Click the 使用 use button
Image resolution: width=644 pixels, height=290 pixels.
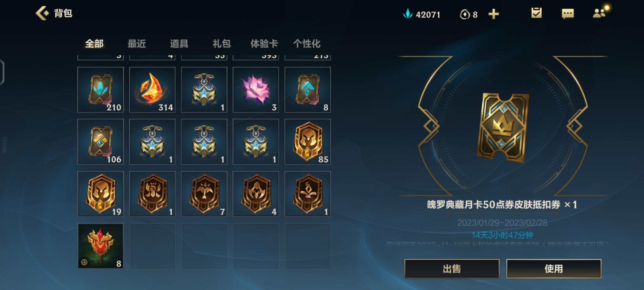(554, 269)
